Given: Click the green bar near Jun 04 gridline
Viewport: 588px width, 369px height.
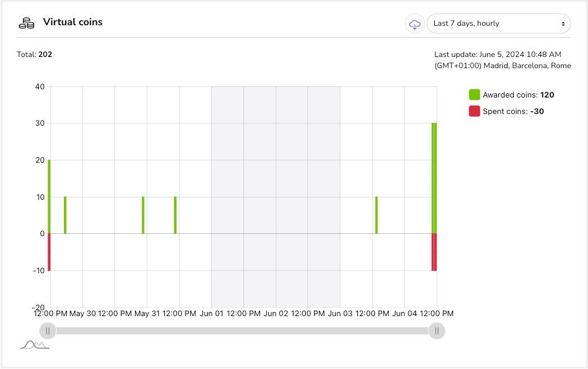Looking at the screenshot, I should point(377,215).
